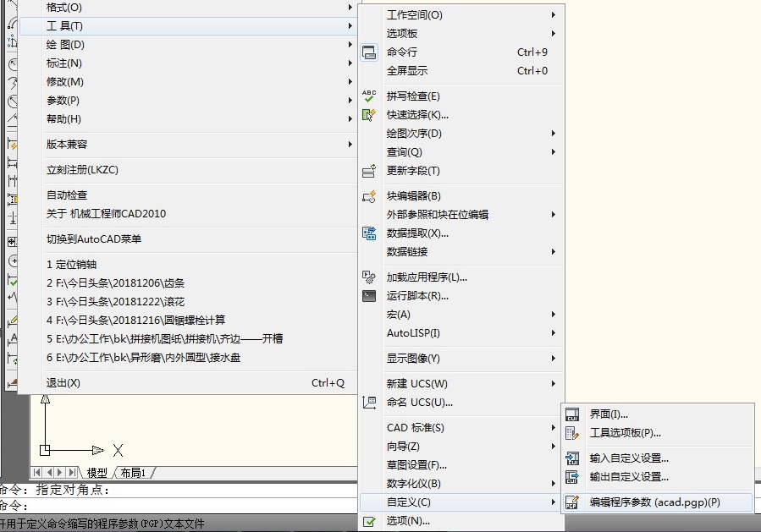Expand the 工作空间(O) submenu arrow
Image resolution: width=761 pixels, height=532 pixels.
pos(554,15)
